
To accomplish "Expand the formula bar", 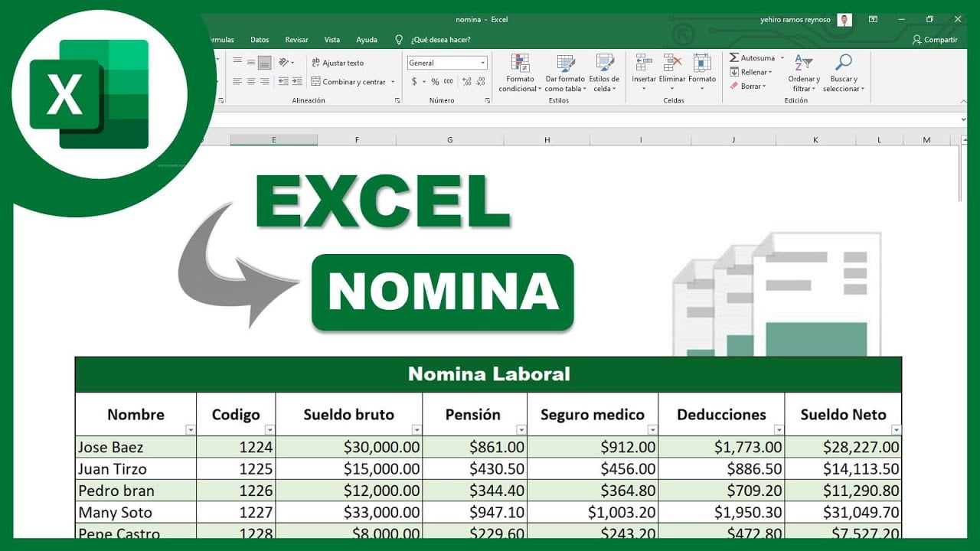I will [963, 119].
